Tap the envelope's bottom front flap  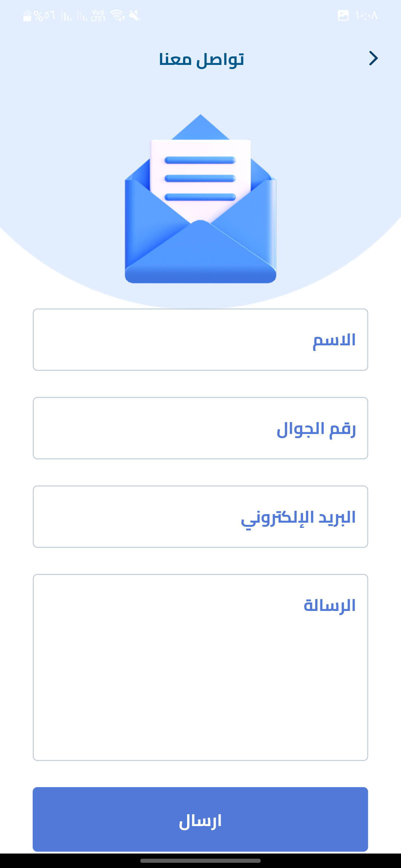tap(200, 256)
